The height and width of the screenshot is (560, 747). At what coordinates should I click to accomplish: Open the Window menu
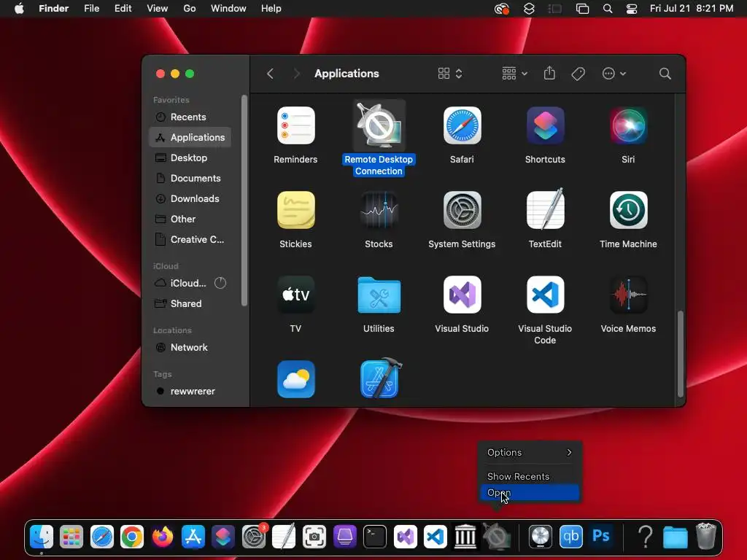228,9
